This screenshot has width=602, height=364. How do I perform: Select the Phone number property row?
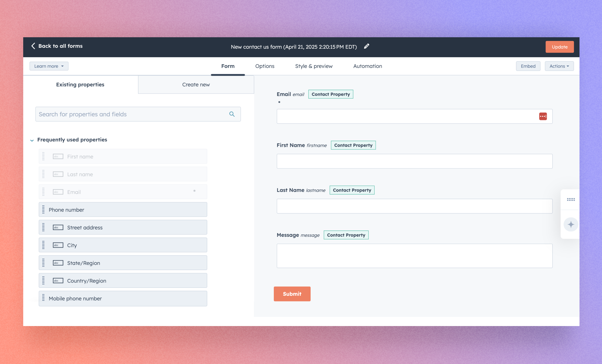123,209
